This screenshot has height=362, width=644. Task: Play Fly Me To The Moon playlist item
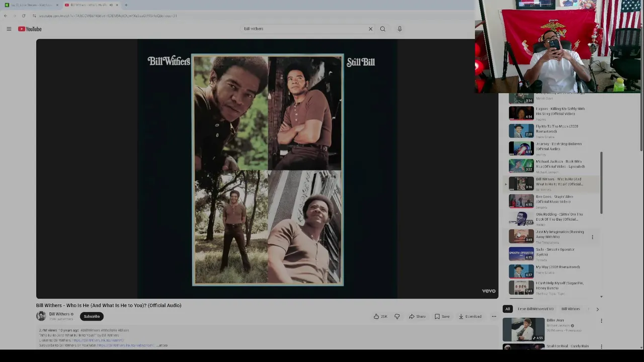(552, 131)
